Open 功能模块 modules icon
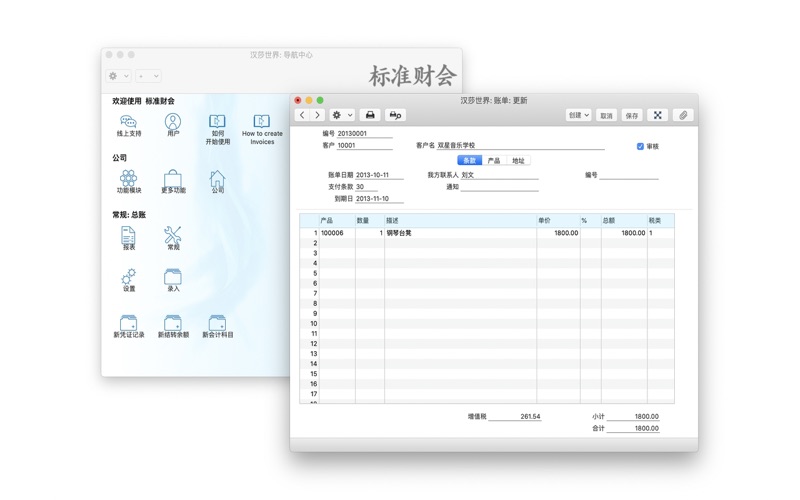800x500 pixels. (x=128, y=180)
